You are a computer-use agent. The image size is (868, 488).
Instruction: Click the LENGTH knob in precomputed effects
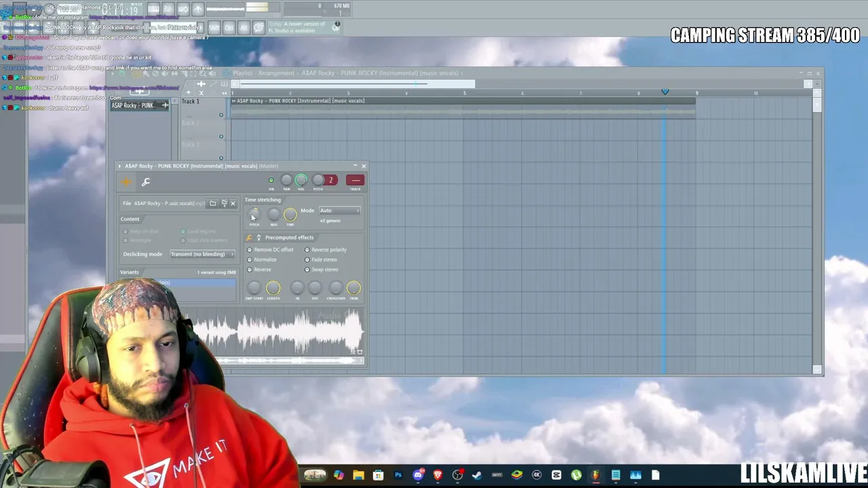tap(273, 288)
